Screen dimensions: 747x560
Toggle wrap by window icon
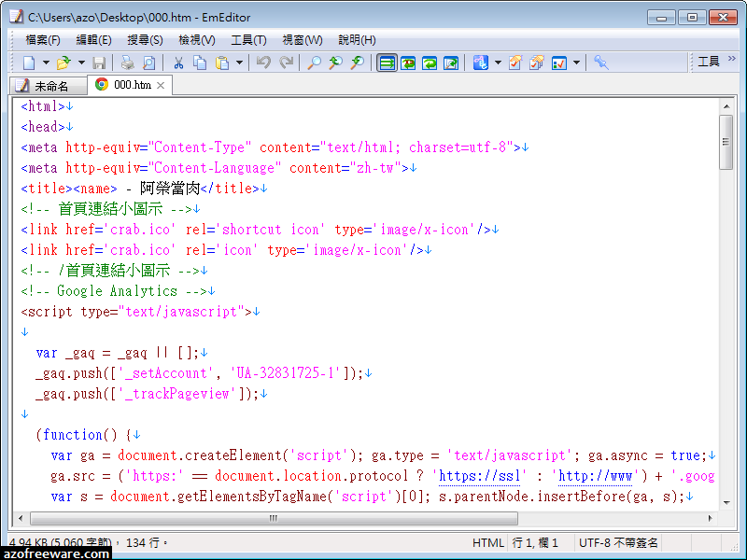pos(430,63)
